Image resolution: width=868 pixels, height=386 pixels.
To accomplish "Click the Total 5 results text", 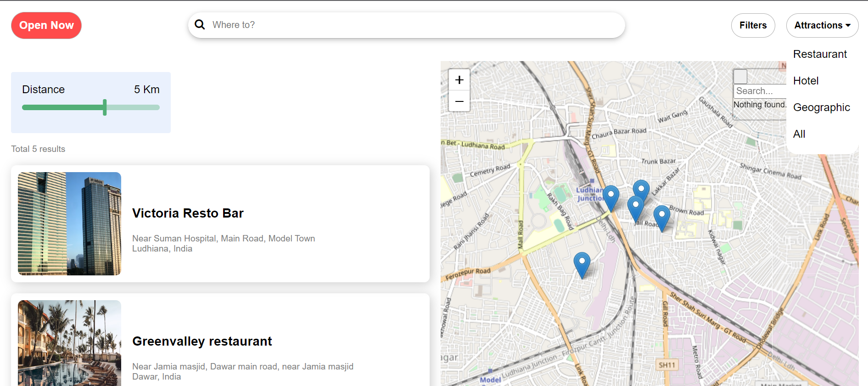I will [38, 149].
